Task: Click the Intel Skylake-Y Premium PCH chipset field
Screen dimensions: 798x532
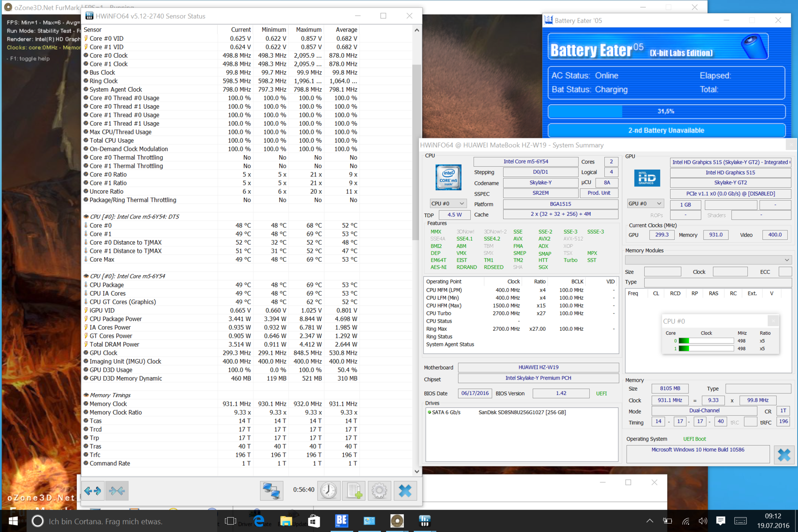Action: pos(538,378)
